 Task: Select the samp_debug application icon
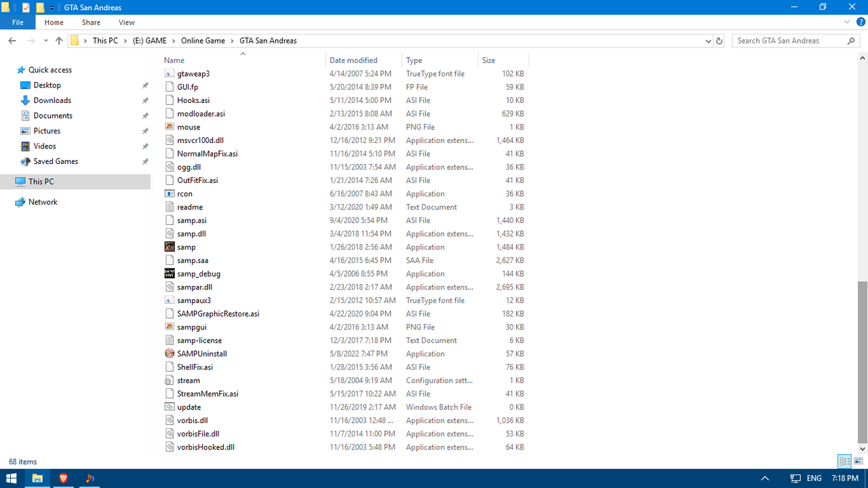[x=170, y=274]
